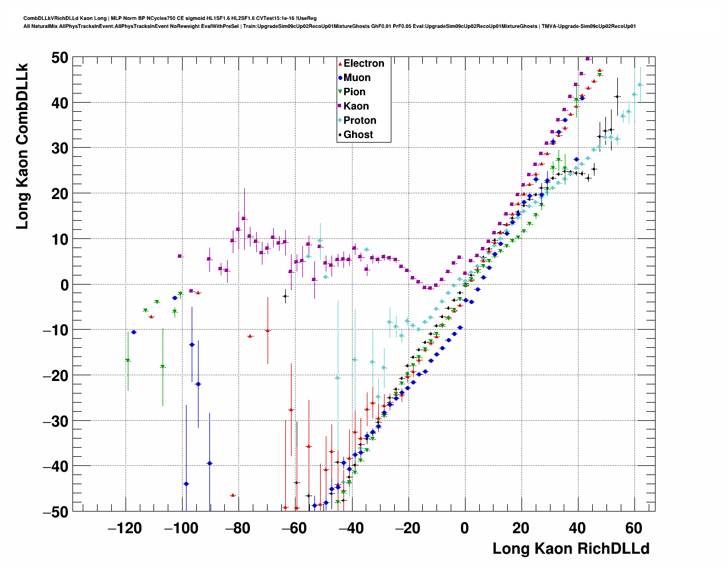
Task: Click the black marker for Ghost in legend
Action: tap(340, 135)
